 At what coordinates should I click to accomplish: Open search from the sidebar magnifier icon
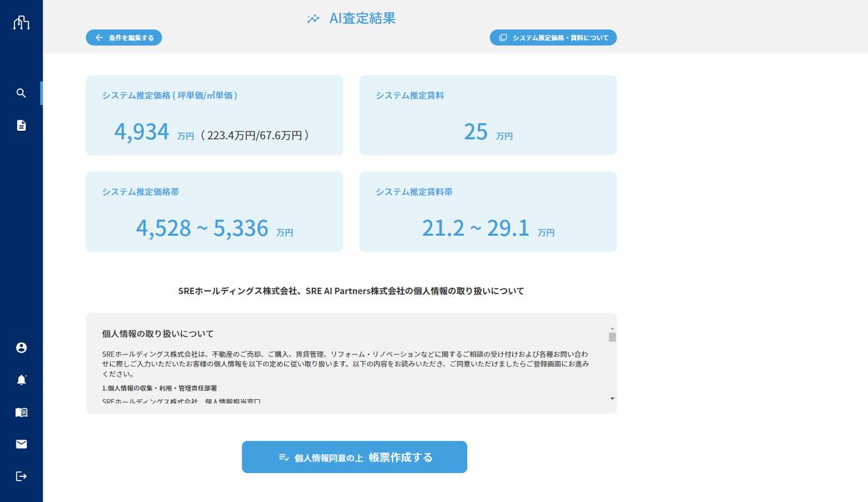coord(21,93)
